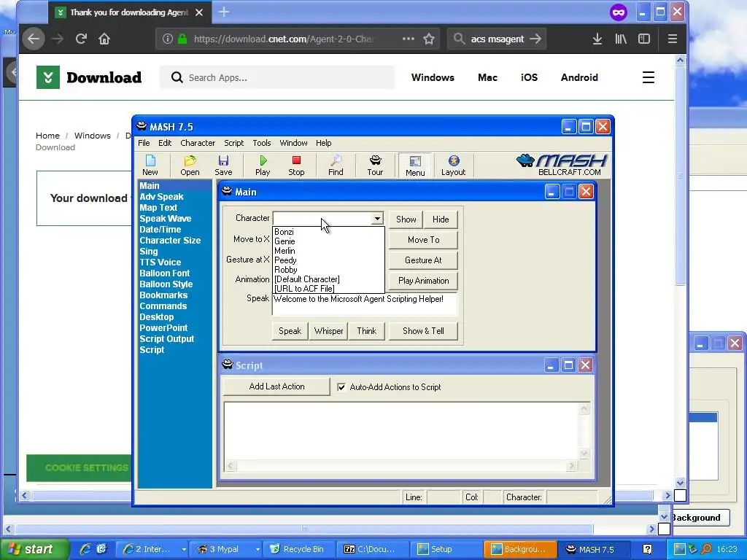Click the Gesture At button
Image resolution: width=747 pixels, height=560 pixels.
point(424,260)
